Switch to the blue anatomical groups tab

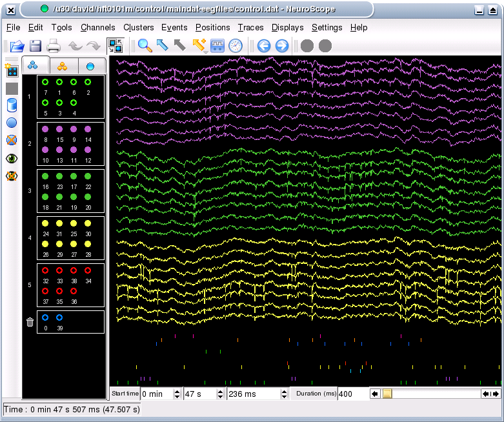[33, 66]
